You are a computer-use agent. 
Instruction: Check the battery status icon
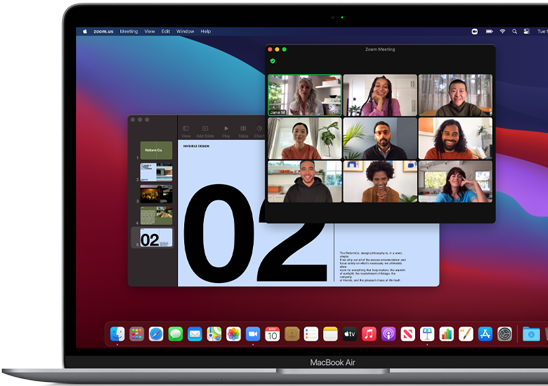489,31
